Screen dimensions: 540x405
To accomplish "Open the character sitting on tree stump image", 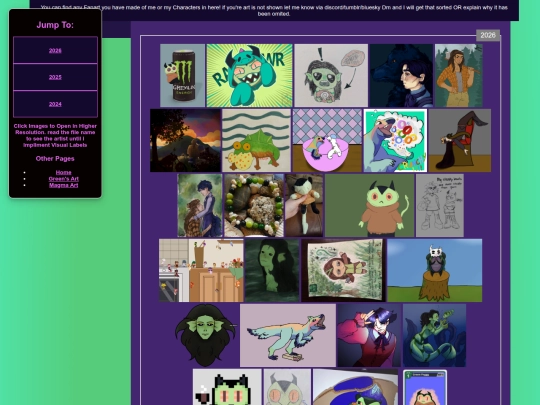I will [x=435, y=270].
